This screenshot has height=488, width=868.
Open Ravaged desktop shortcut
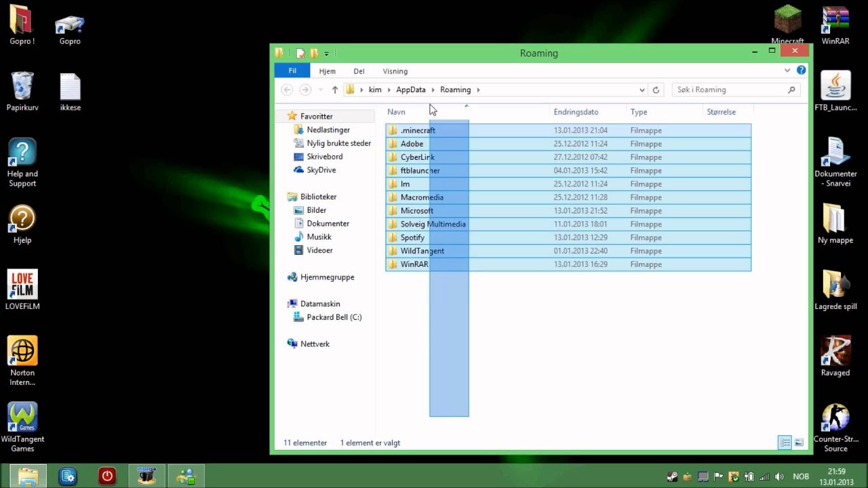tap(835, 357)
